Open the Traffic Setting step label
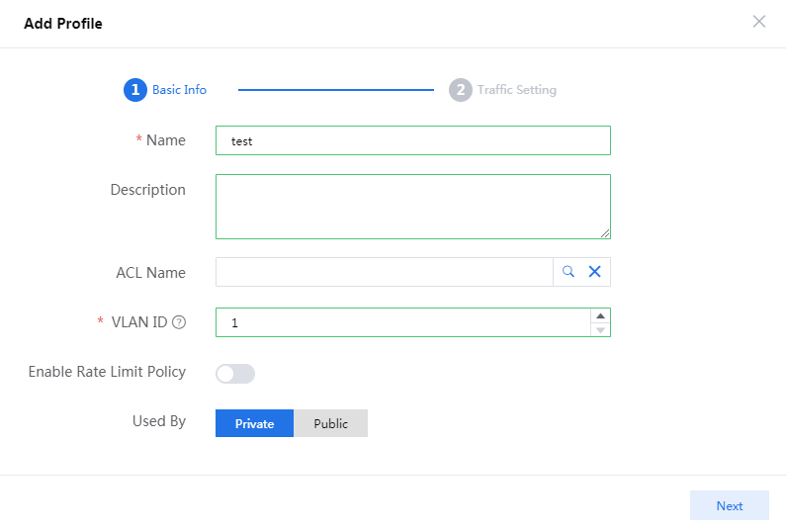The height and width of the screenshot is (532, 786). tap(516, 90)
